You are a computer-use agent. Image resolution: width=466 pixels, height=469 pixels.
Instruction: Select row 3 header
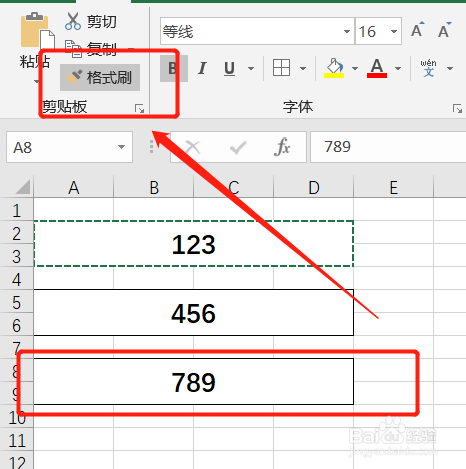pyautogui.click(x=17, y=255)
